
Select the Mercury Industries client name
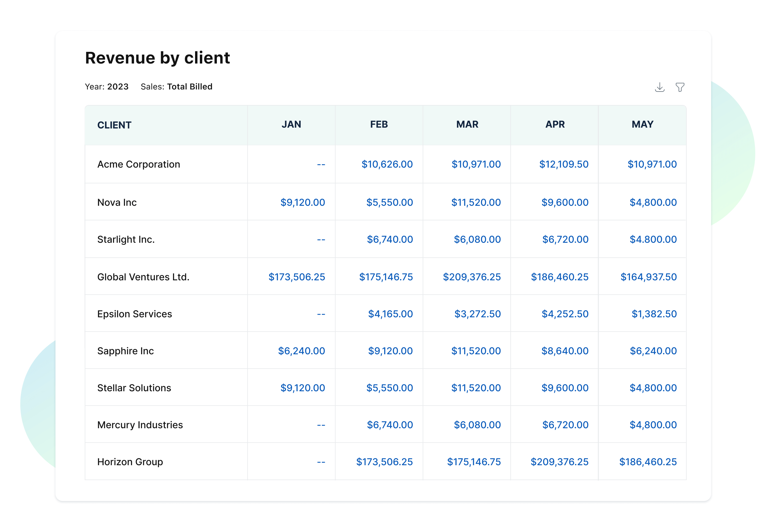(x=140, y=425)
